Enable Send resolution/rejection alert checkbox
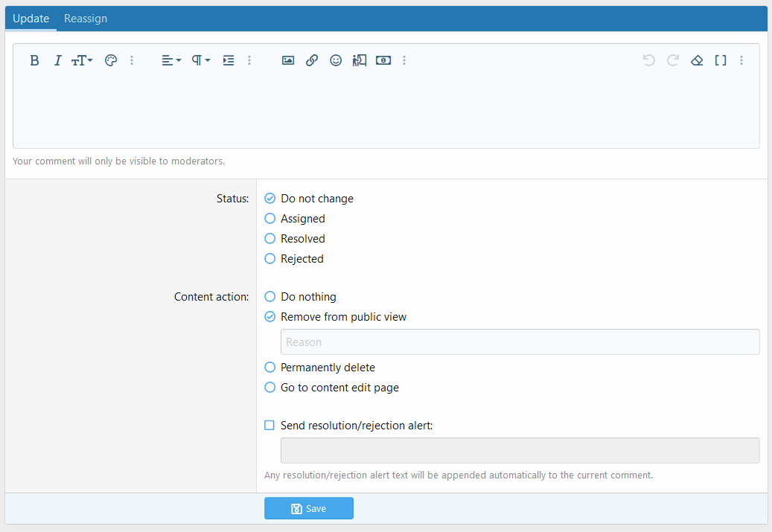772x532 pixels. [269, 425]
